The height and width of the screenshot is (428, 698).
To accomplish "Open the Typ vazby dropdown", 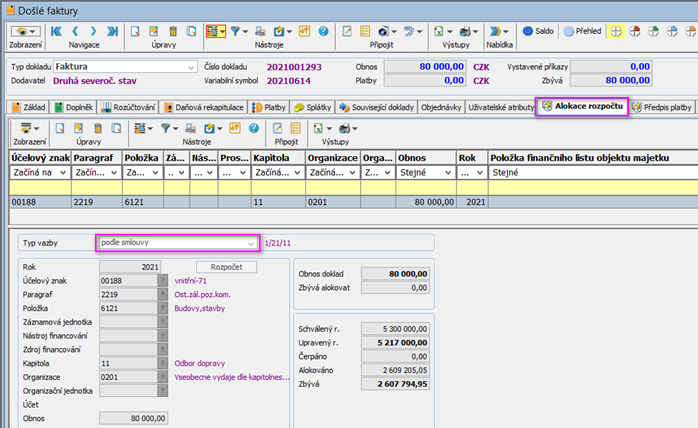I will (250, 242).
